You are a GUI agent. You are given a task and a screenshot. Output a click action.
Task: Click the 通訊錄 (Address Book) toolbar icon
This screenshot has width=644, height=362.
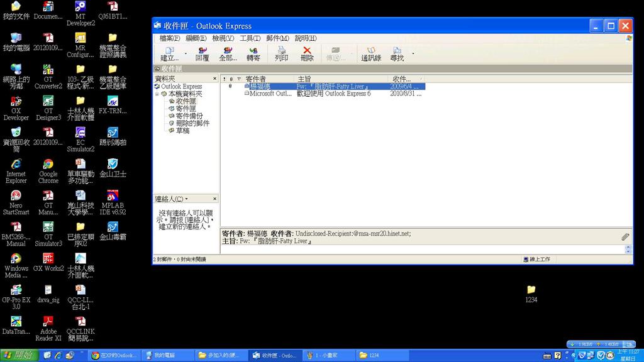coord(371,53)
